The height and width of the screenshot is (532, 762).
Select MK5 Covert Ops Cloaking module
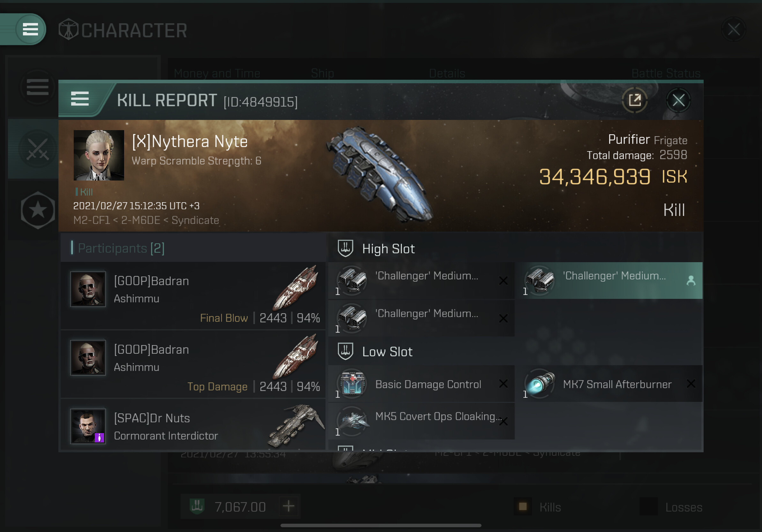pos(421,421)
